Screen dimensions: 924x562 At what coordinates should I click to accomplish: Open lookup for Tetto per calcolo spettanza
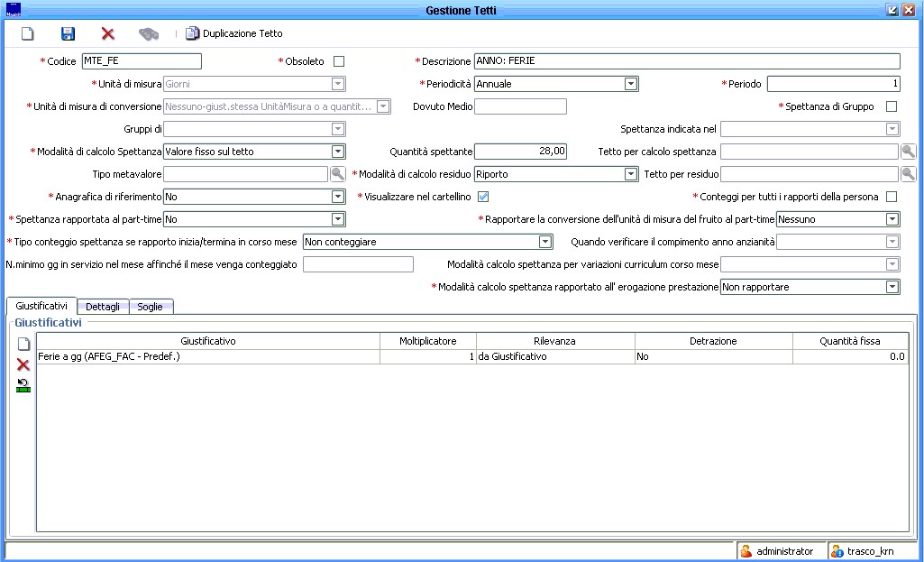click(909, 152)
